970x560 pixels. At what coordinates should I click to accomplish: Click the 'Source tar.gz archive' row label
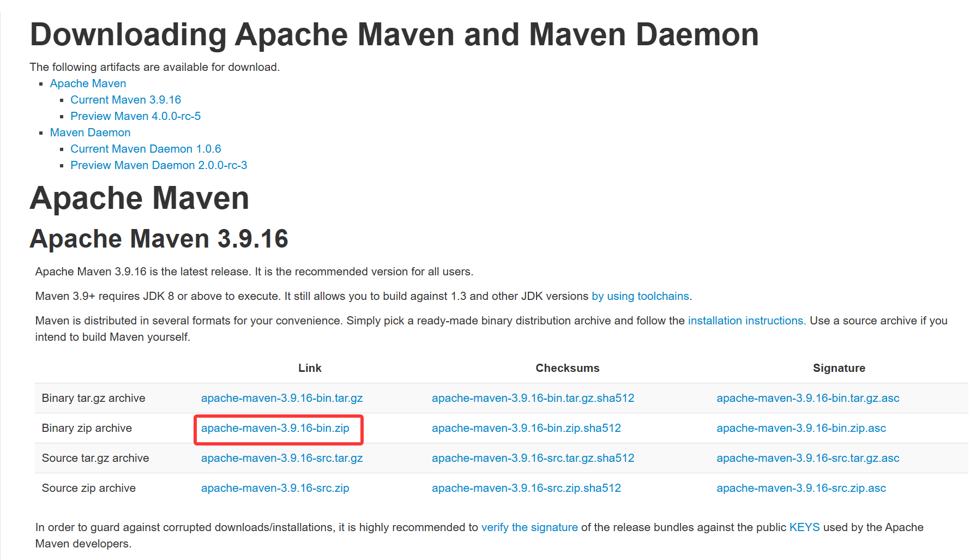95,458
